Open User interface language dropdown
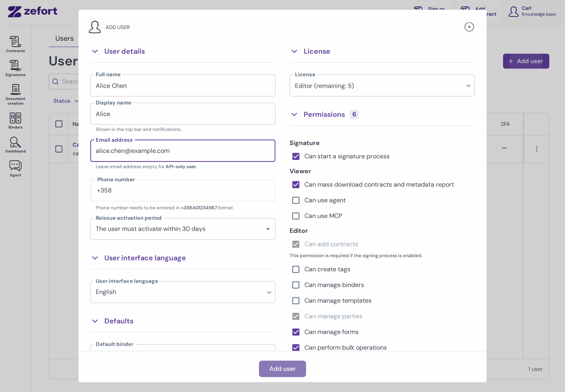Viewport: 565px width, 392px height. [x=183, y=292]
